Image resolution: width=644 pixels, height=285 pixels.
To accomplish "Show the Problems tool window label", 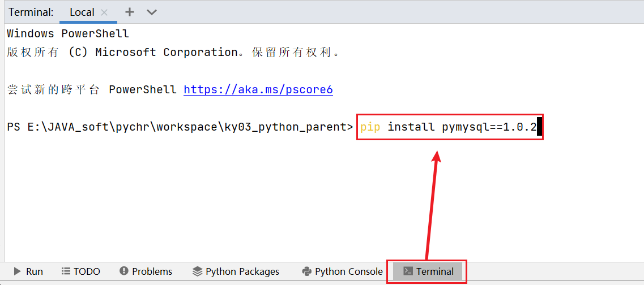I will tap(152, 271).
